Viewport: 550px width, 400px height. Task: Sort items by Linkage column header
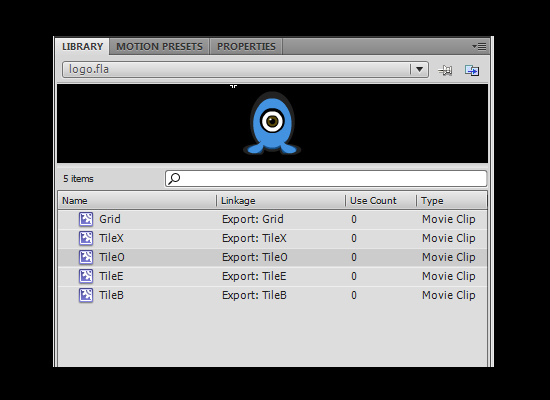(x=281, y=201)
